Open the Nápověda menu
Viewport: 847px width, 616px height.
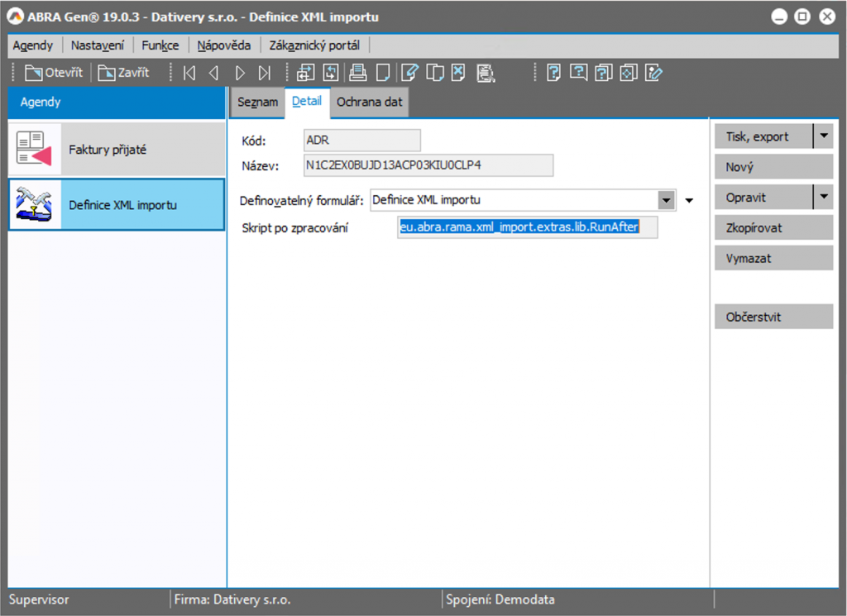(223, 45)
